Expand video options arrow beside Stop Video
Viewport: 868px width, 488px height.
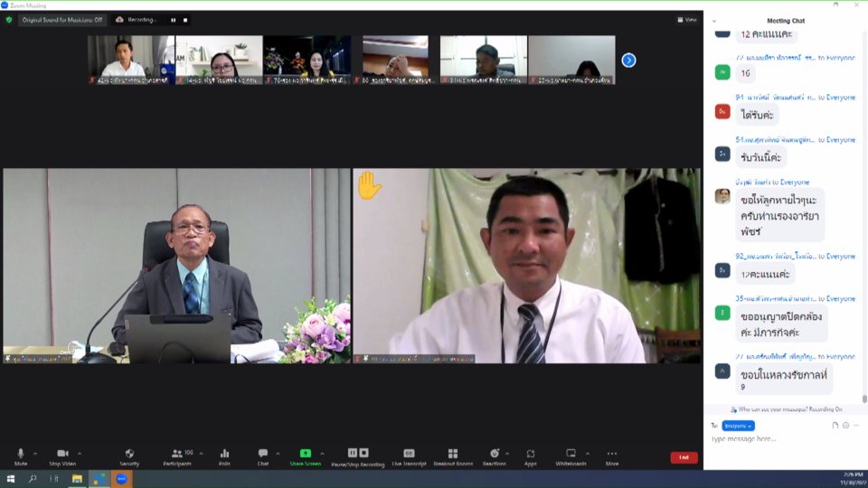pos(80,454)
